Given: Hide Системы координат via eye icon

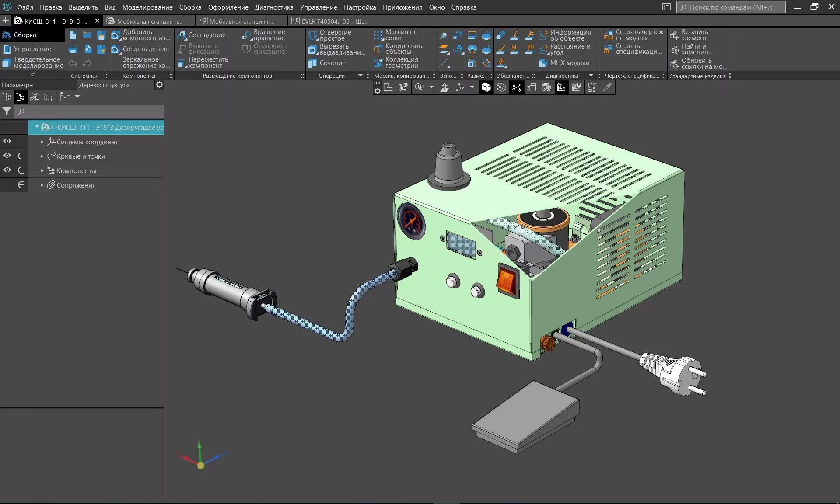Looking at the screenshot, I should [7, 141].
